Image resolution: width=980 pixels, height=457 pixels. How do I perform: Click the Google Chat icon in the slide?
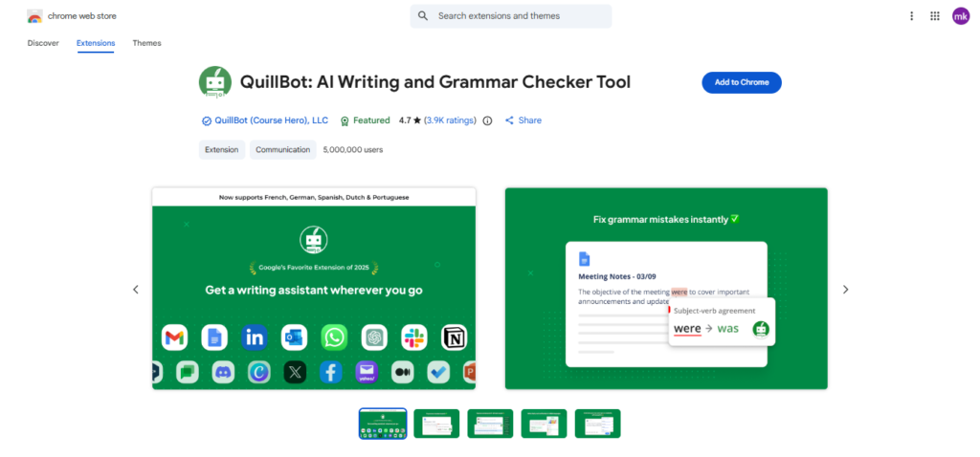[188, 372]
